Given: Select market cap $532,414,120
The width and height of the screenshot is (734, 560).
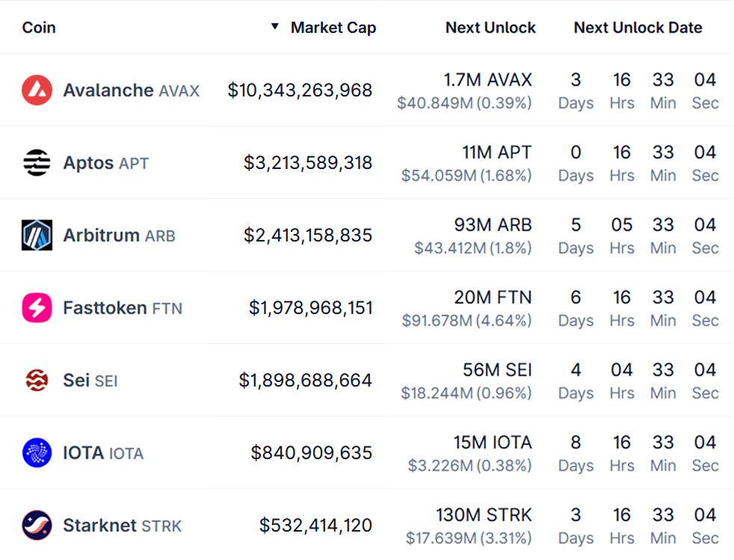Looking at the screenshot, I should point(315,526).
